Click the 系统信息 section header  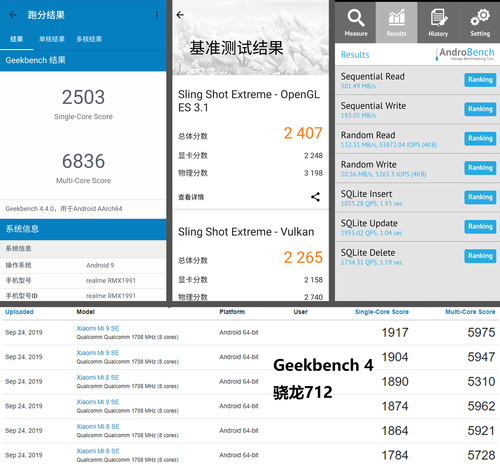83,229
